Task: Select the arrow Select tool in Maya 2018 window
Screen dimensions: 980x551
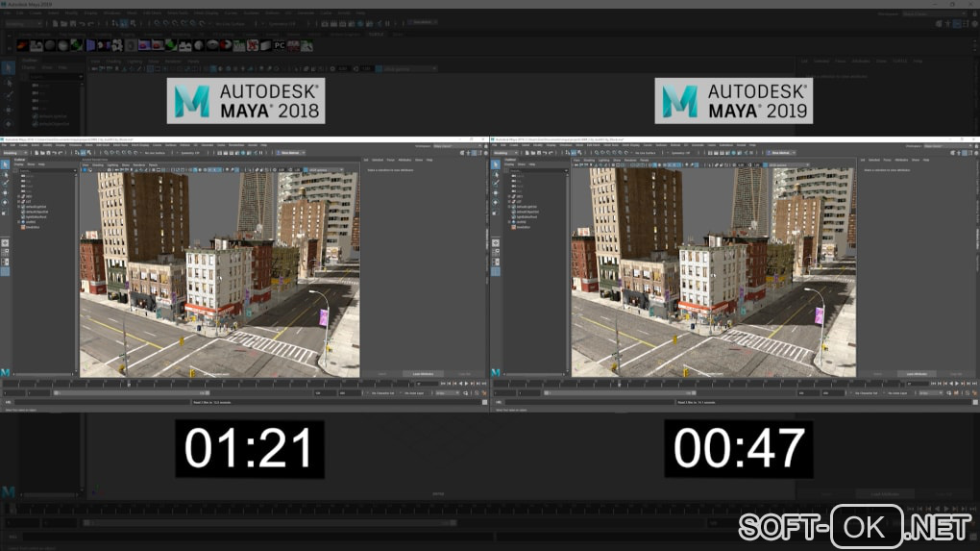Action: 5,164
